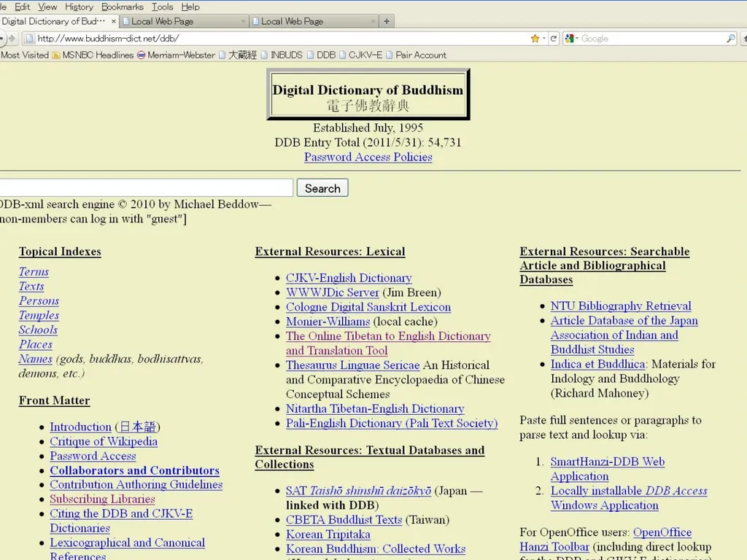Open the Indica et Buddhica link
The width and height of the screenshot is (747, 560).
tap(598, 365)
